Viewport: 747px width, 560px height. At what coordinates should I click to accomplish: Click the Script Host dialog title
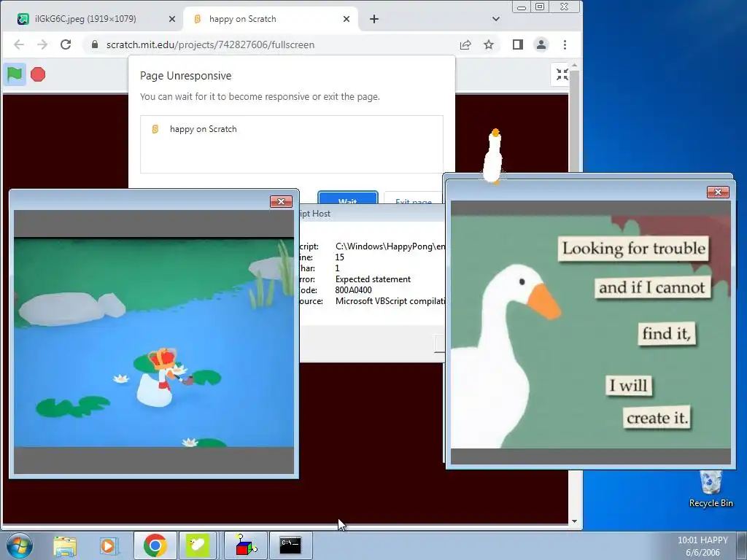[x=315, y=214]
